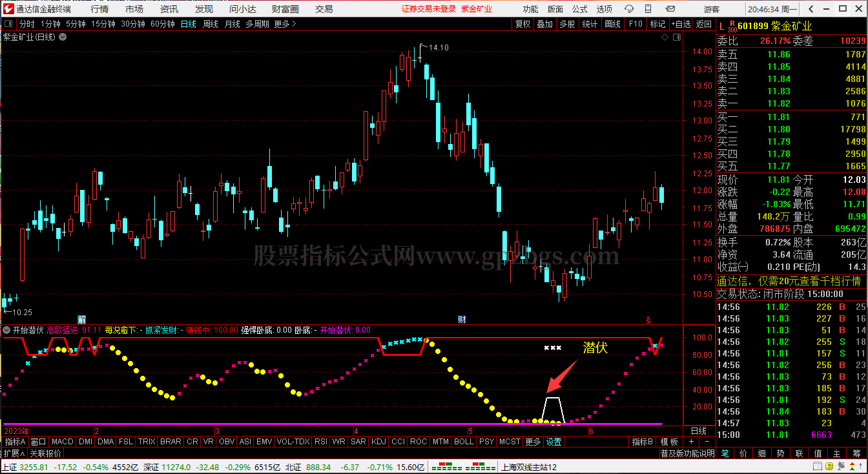868x474 pixels.
Task: Open the 模板 template selector
Action: click(x=670, y=442)
